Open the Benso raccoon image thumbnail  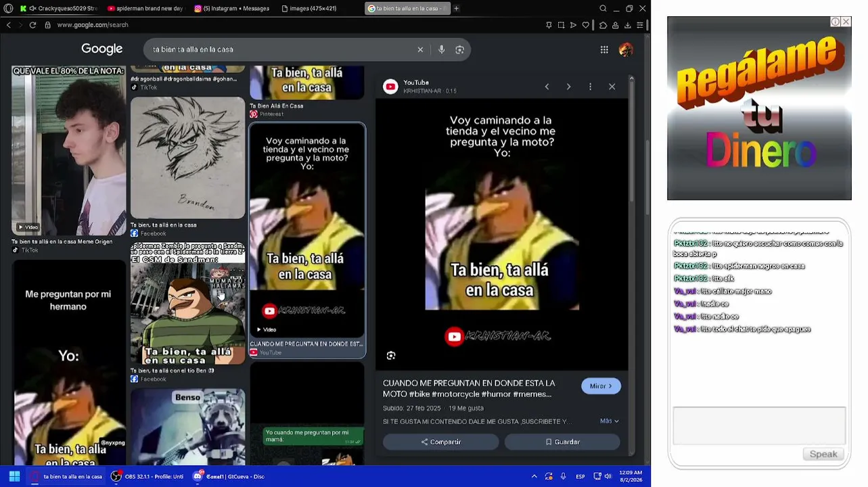187,427
